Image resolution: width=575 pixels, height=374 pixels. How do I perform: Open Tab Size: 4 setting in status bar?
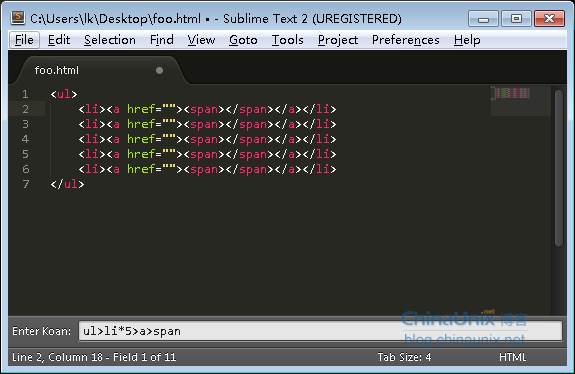[x=404, y=357]
